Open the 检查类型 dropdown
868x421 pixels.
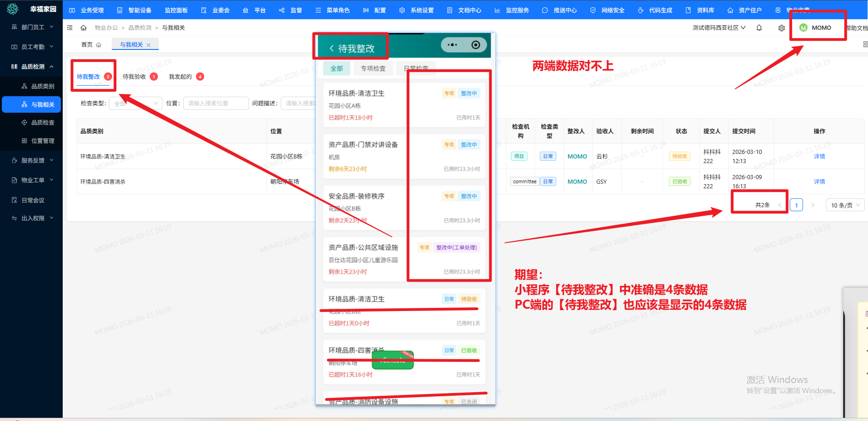pos(136,104)
